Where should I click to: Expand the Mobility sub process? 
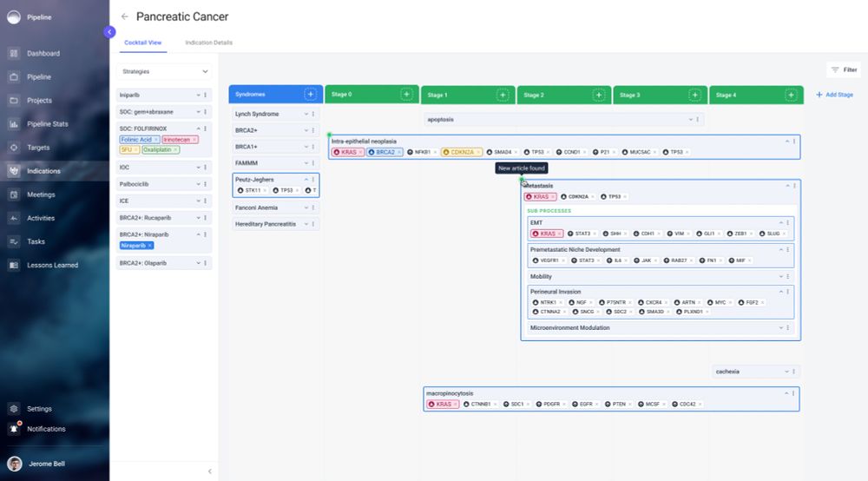click(x=781, y=277)
